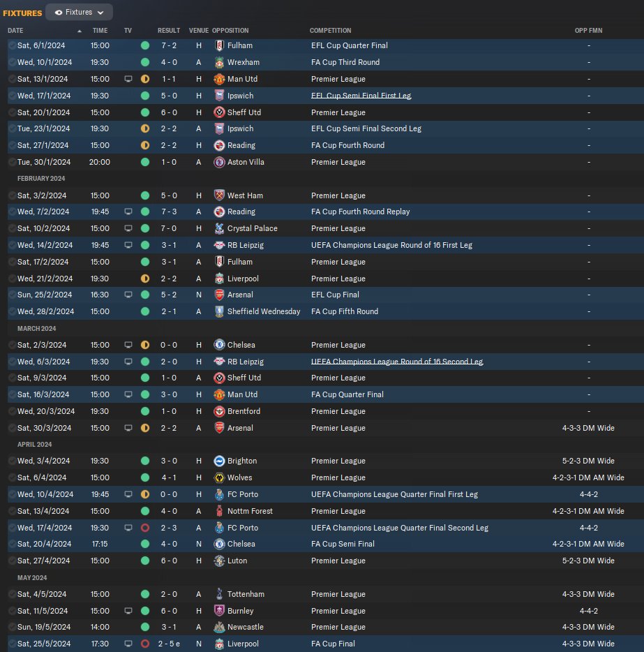Image resolution: width=644 pixels, height=652 pixels.
Task: Select the FEBRUARY 2024 month heading
Action: click(41, 179)
